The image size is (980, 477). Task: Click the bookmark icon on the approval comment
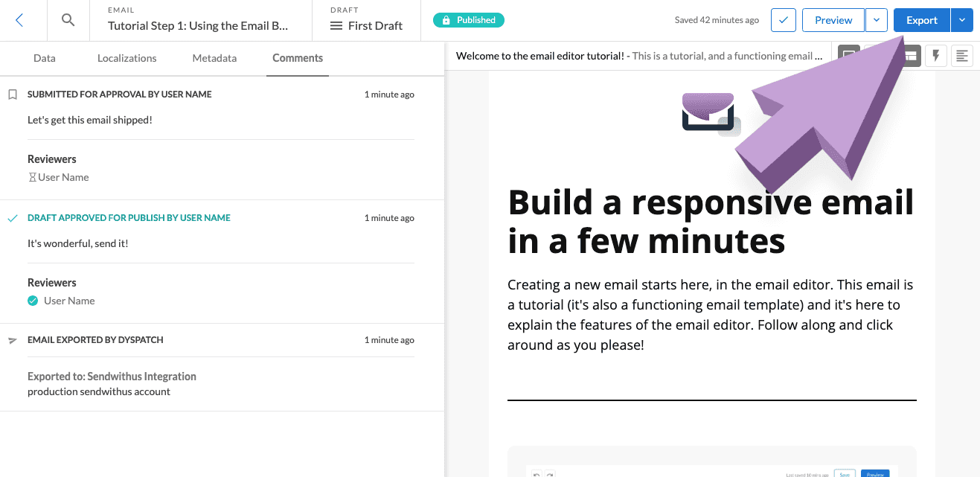pyautogui.click(x=11, y=94)
